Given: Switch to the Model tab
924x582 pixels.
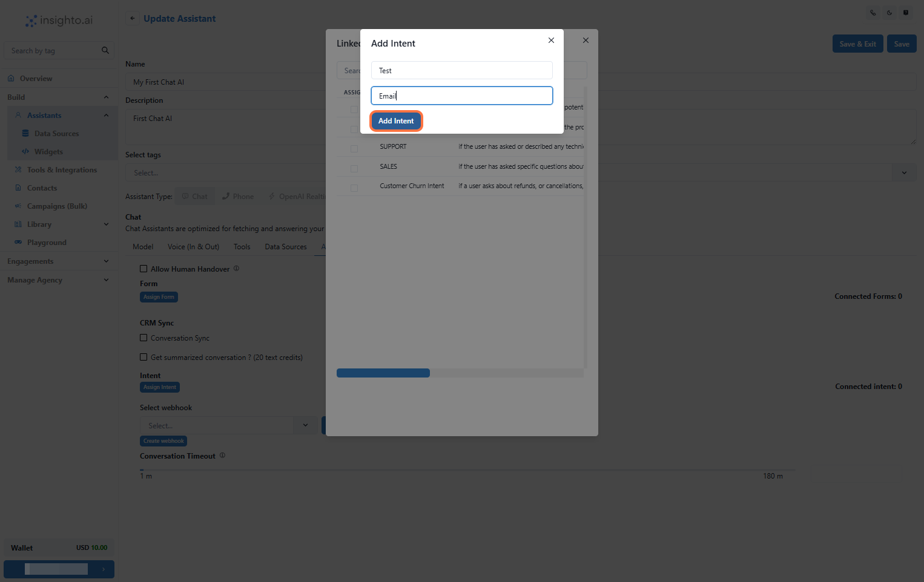Looking at the screenshot, I should pyautogui.click(x=143, y=247).
